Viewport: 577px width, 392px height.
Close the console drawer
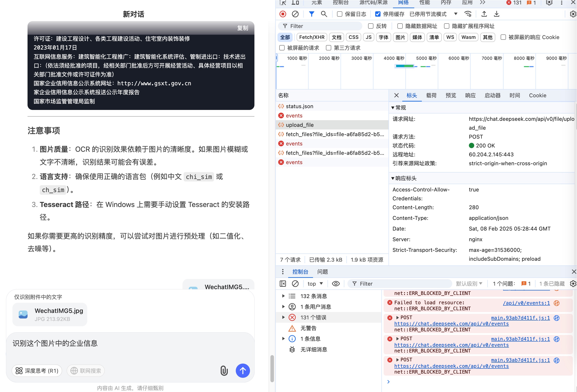pyautogui.click(x=574, y=272)
